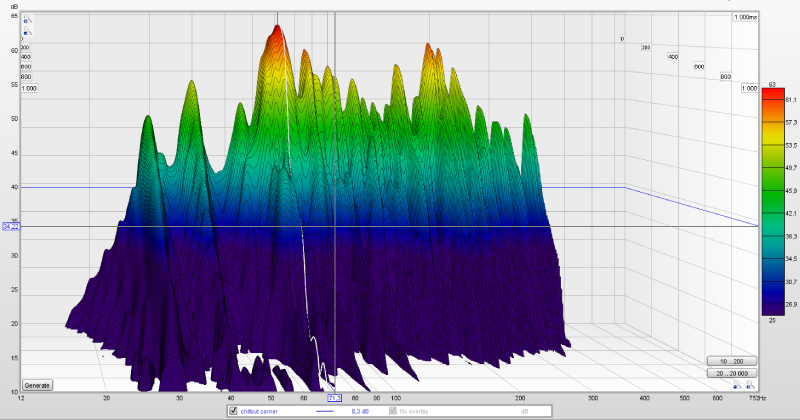Select the 400 marker on left time axis
Viewport: 800px width, 420px height.
25,57
